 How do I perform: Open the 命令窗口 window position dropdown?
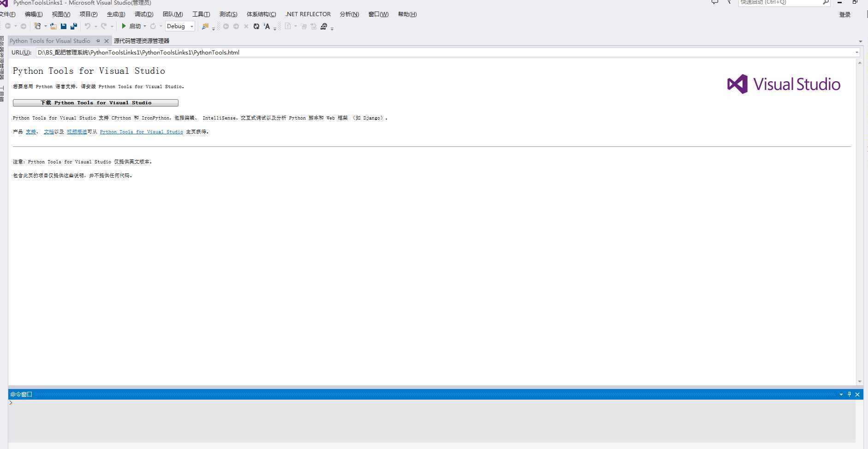[841, 395]
